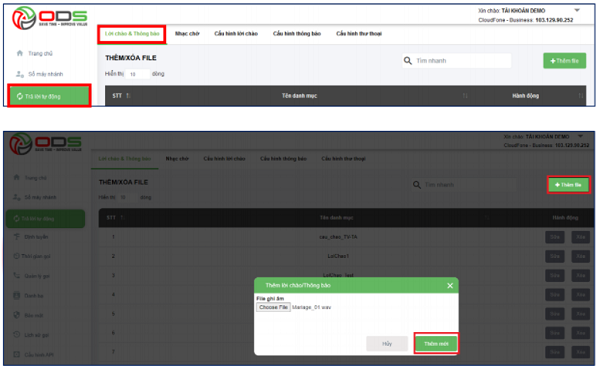Select Trả lời tự động in dimmed lower sidebar
Image resolution: width=600 pixels, height=369 pixels.
[x=45, y=219]
